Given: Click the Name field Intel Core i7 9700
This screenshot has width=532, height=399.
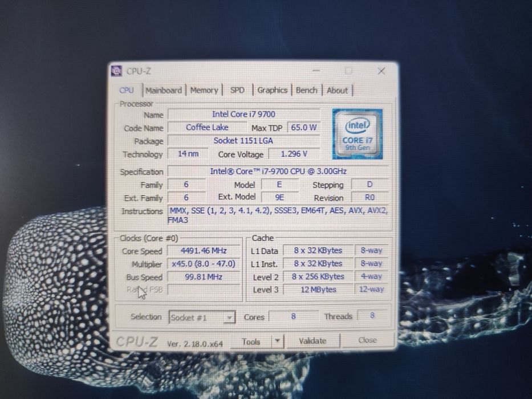Looking at the screenshot, I should point(243,115).
